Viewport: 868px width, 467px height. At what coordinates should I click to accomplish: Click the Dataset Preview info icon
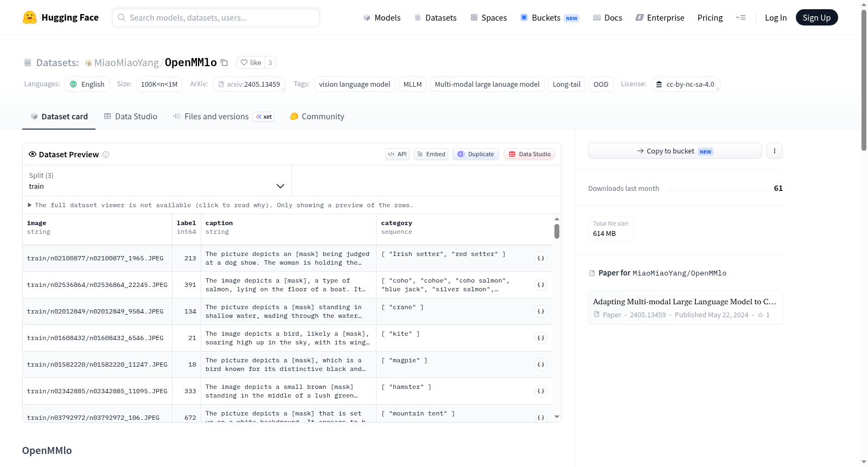[x=106, y=155]
